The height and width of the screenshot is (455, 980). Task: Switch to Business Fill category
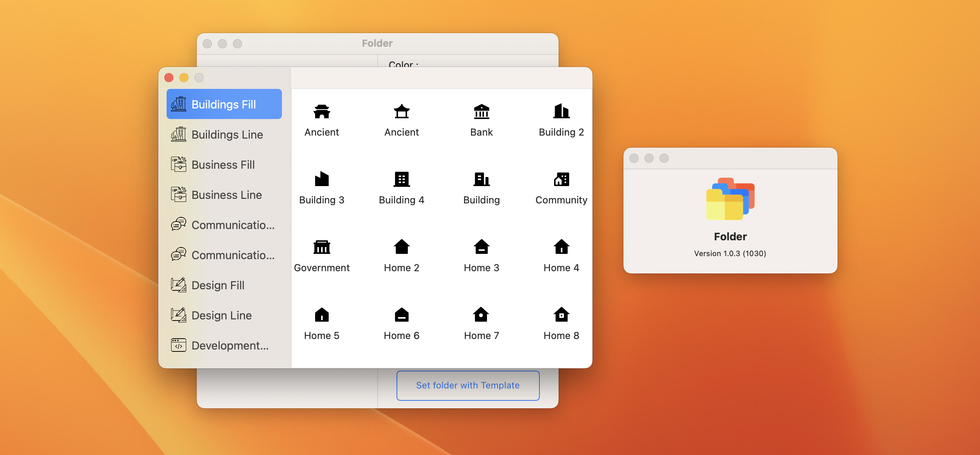224,165
